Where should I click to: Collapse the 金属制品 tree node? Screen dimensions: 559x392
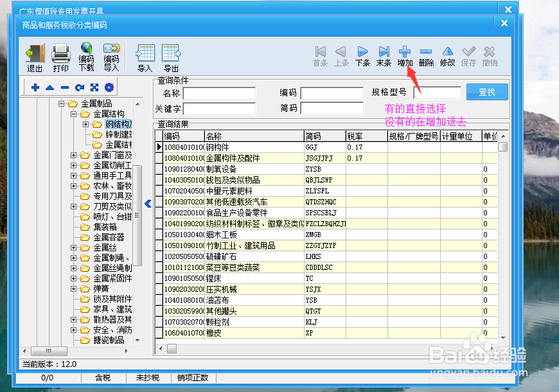coord(61,104)
